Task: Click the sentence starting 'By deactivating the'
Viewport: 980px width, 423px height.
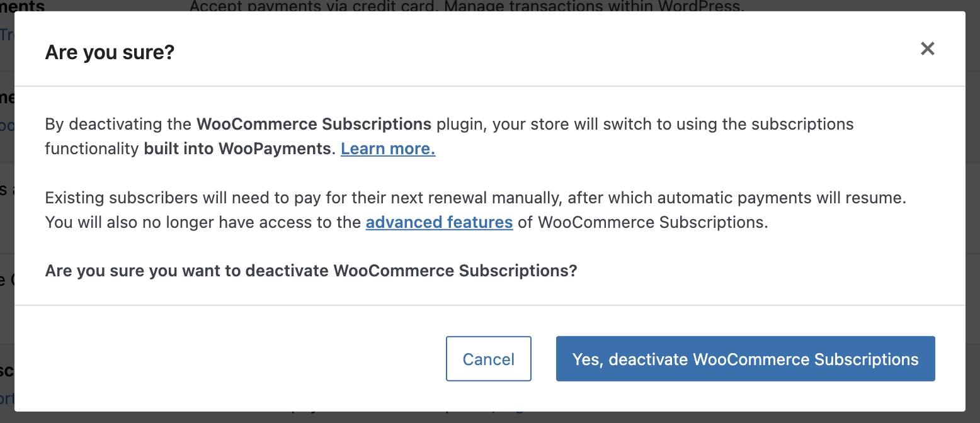Action: [449, 137]
